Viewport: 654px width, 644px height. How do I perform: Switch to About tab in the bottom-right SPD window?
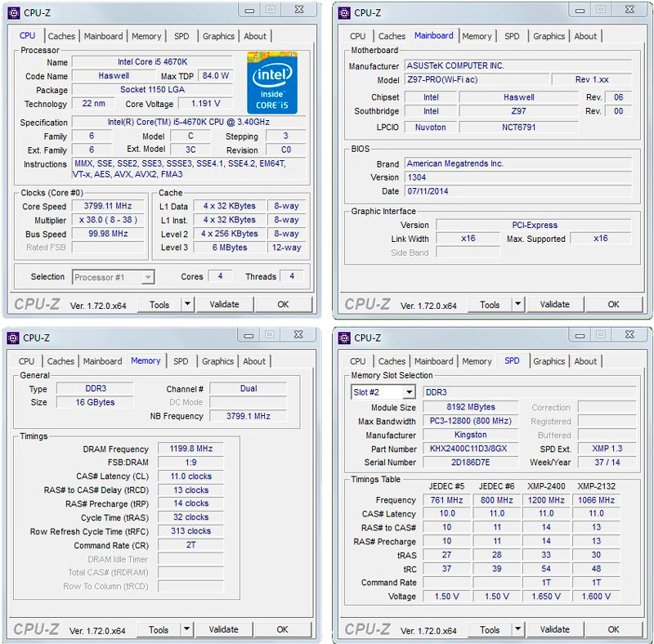click(585, 361)
